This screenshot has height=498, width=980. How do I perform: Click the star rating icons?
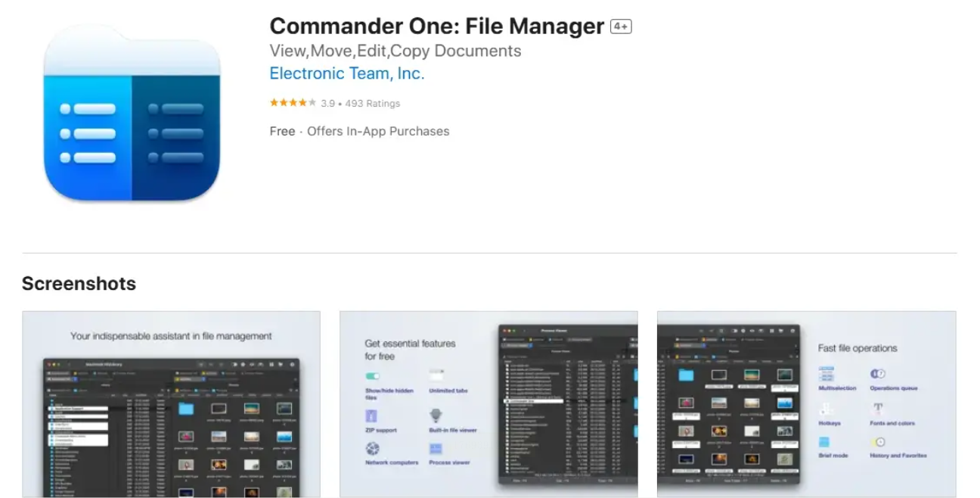(293, 103)
